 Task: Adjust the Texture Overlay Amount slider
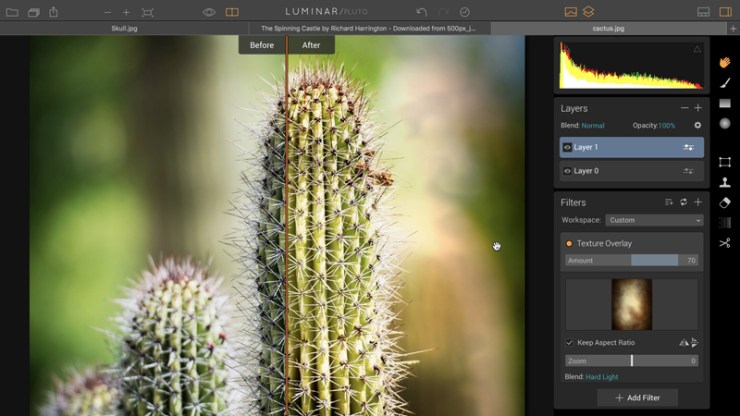[631, 260]
